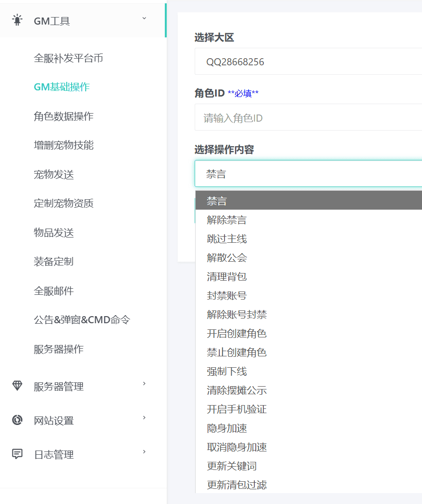Viewport: 422px width, 504px height.
Task: Select 解除禁言 from the dropdown list
Action: click(226, 220)
